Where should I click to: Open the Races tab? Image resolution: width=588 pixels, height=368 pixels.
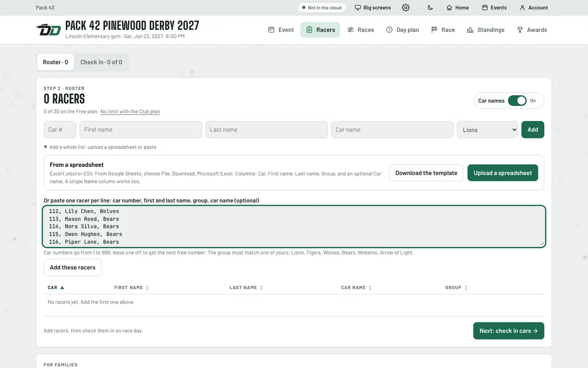click(361, 30)
